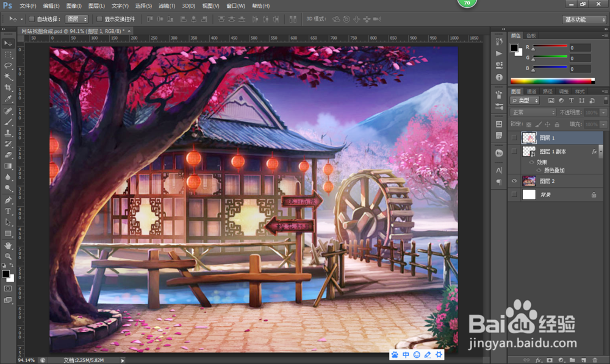Select the Eraser tool
Viewport: 610px width, 364px height.
[x=8, y=155]
